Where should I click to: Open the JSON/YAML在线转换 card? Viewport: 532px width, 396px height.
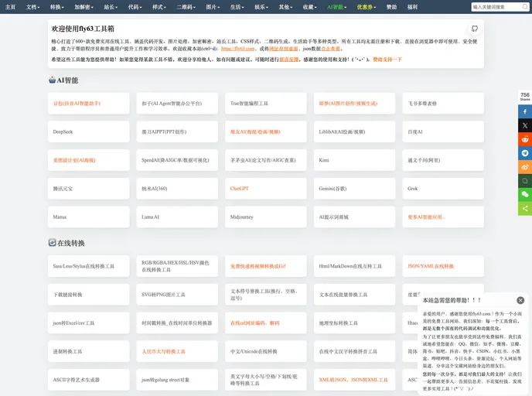(x=443, y=266)
